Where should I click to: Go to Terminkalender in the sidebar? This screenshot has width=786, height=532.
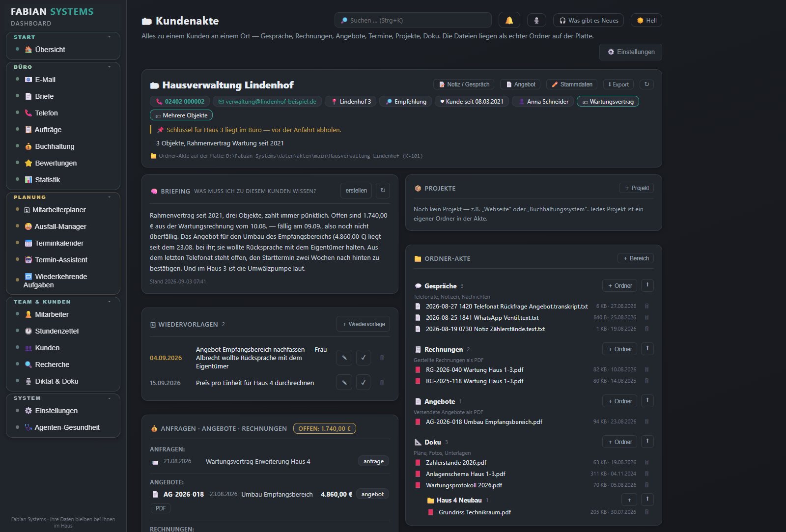59,243
